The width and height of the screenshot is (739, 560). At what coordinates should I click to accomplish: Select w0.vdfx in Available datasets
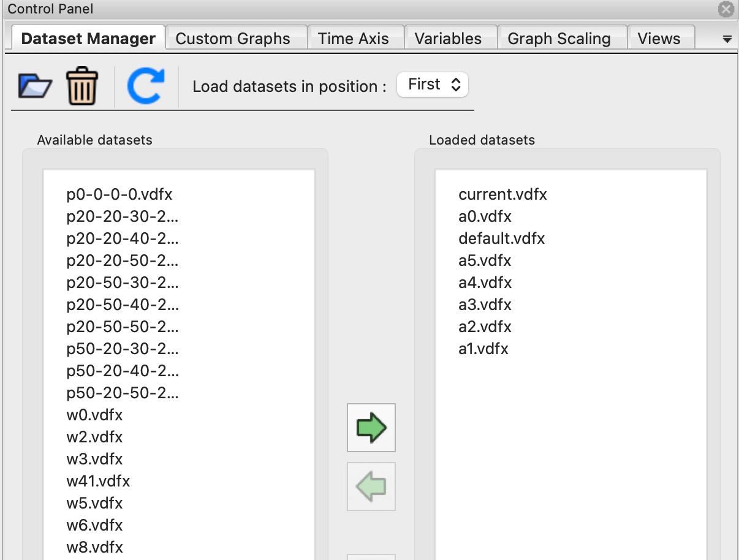pos(94,415)
